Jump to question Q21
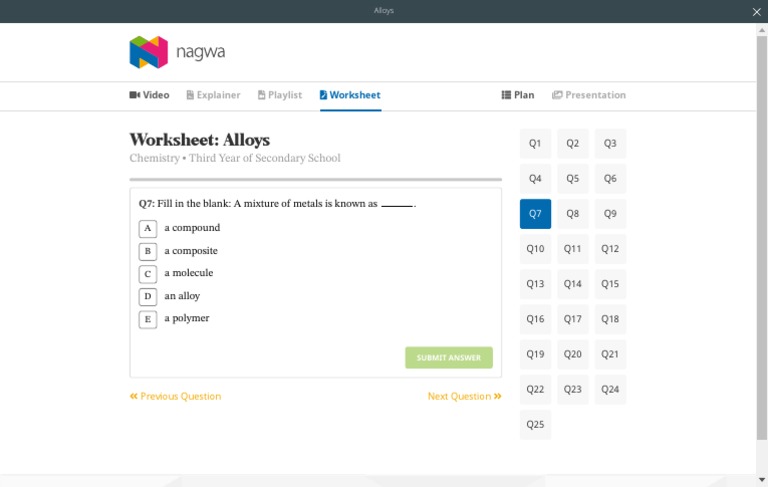 coord(610,354)
